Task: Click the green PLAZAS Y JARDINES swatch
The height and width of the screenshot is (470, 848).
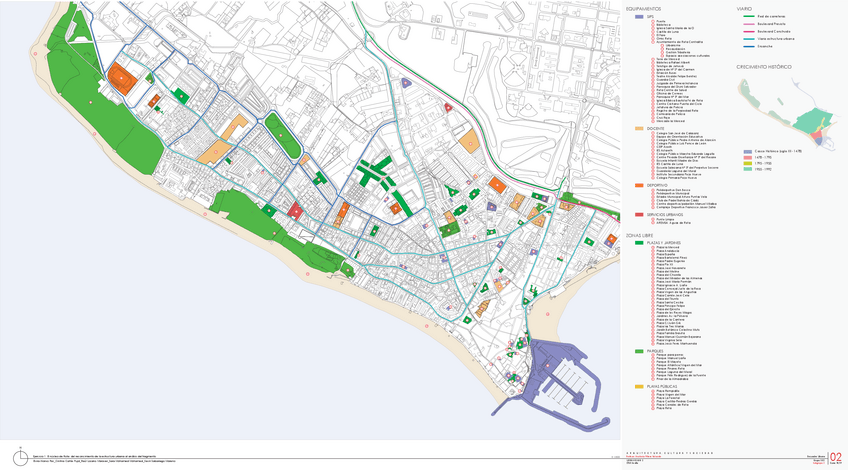Action: point(638,242)
